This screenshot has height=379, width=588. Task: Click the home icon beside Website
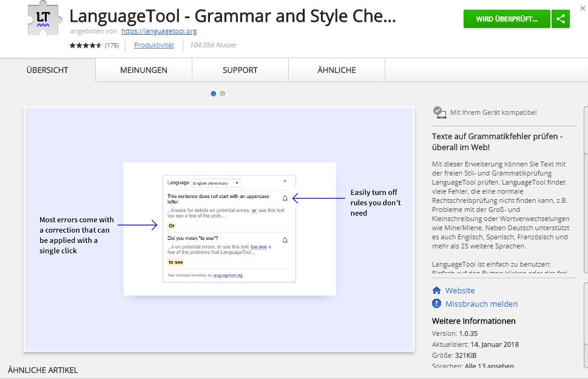(x=436, y=290)
